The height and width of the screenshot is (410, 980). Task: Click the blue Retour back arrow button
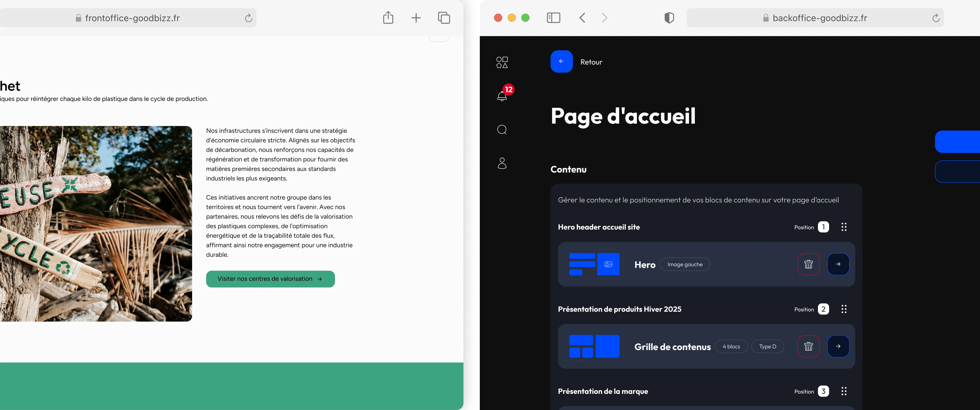click(561, 62)
